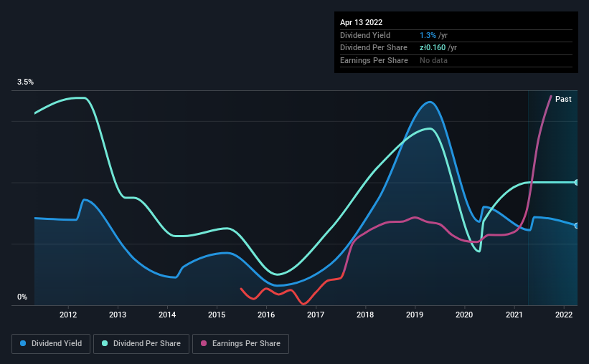
Task: Click the 2017 x-axis label
Action: click(316, 315)
